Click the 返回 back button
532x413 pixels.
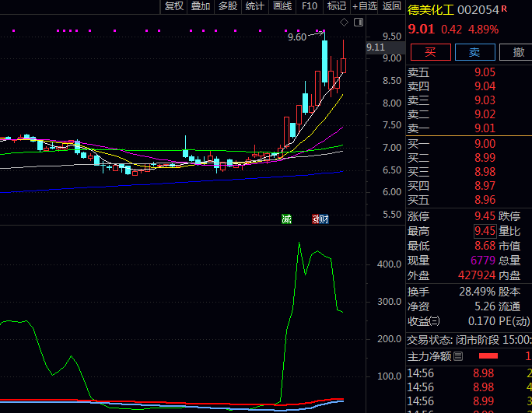(392, 6)
